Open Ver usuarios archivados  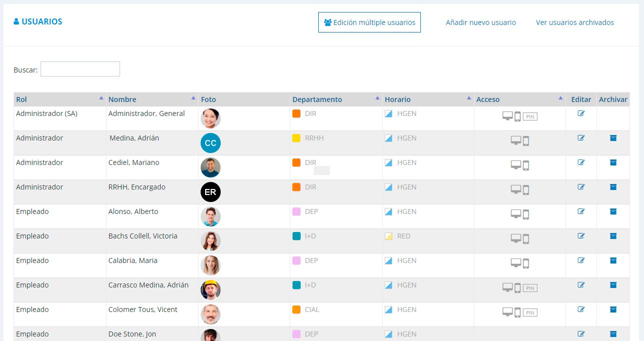tap(575, 22)
